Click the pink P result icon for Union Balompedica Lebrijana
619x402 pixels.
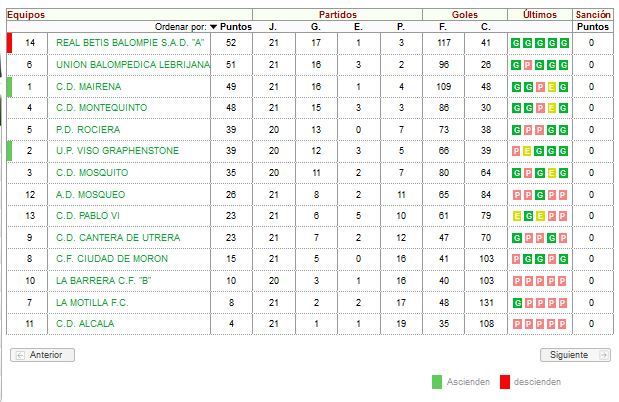(x=528, y=65)
